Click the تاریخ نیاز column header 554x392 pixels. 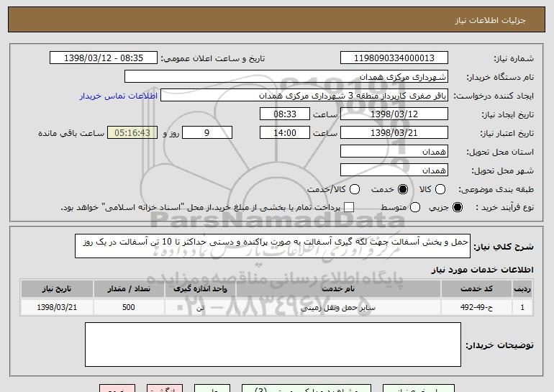(57, 289)
